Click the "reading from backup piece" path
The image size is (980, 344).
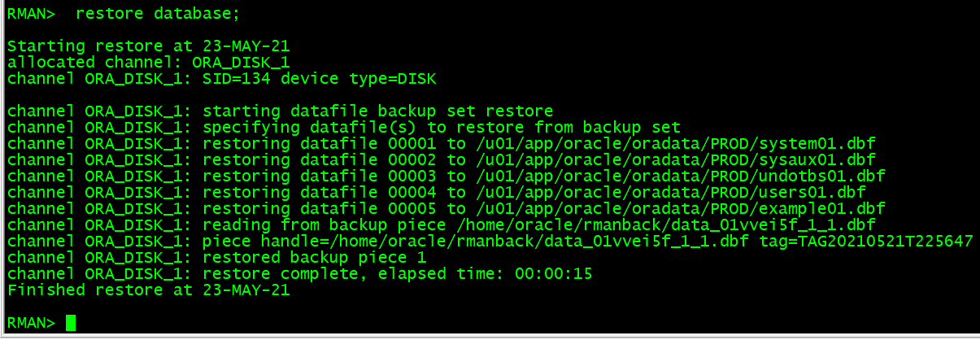(x=664, y=225)
